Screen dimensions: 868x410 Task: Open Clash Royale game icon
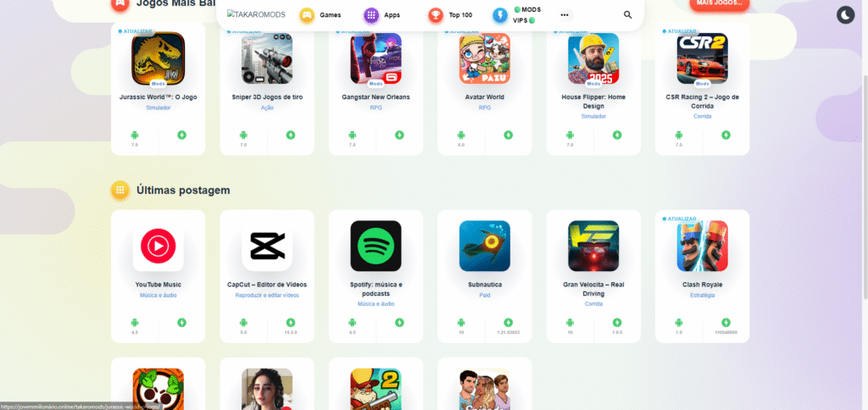pyautogui.click(x=702, y=246)
